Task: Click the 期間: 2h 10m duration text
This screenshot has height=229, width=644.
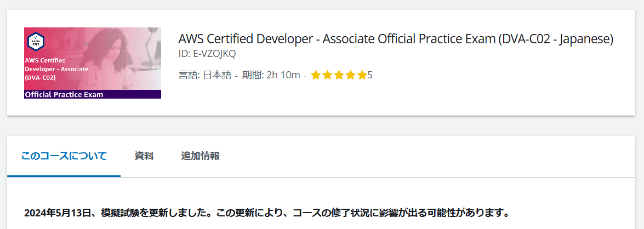Action: [x=271, y=75]
